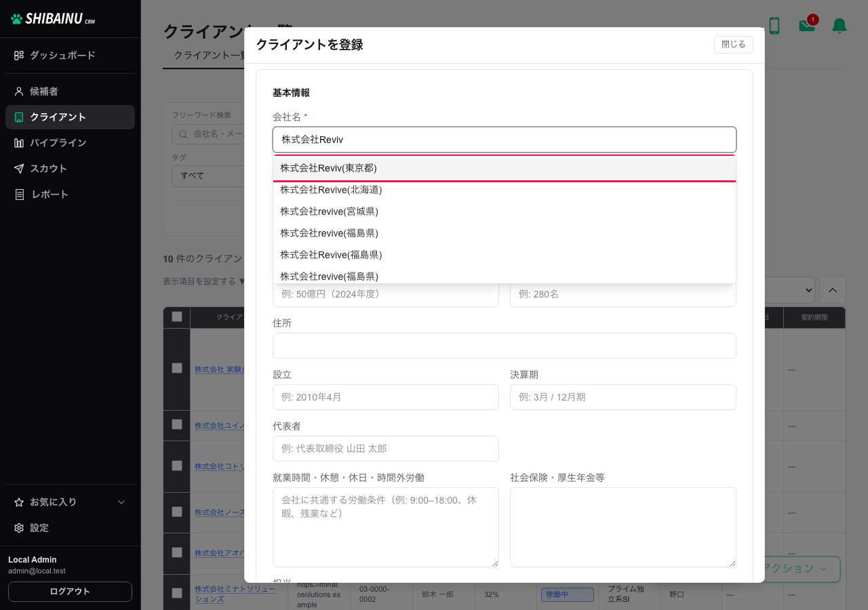Tick the checkbox for 株式会社アオ row
868x610 pixels.
177,552
